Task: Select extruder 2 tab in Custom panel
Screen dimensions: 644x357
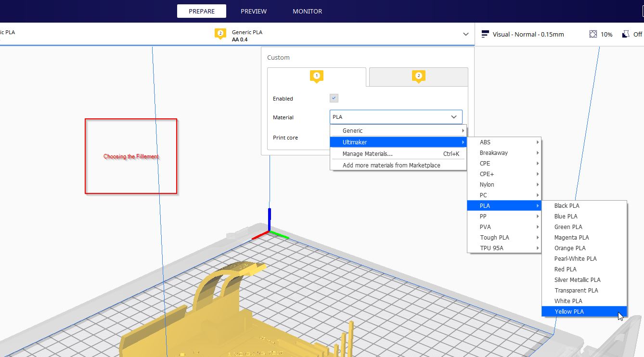Action: pyautogui.click(x=418, y=77)
